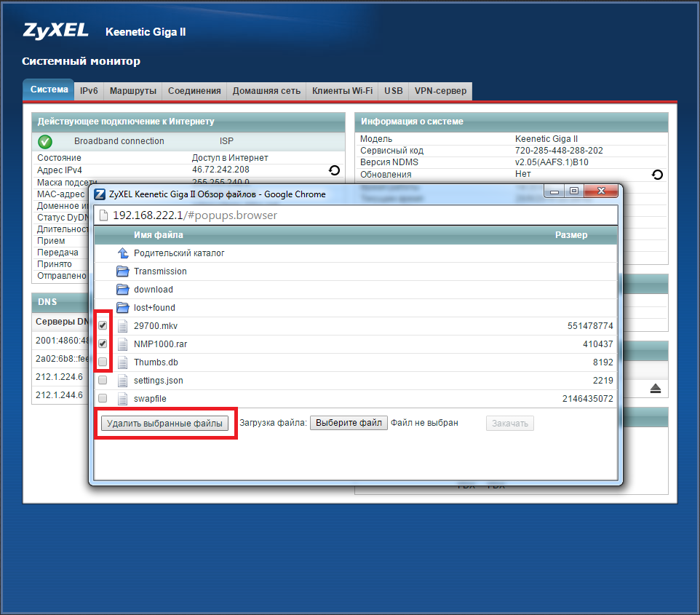Click the eject icon in the right panel

[x=655, y=389]
